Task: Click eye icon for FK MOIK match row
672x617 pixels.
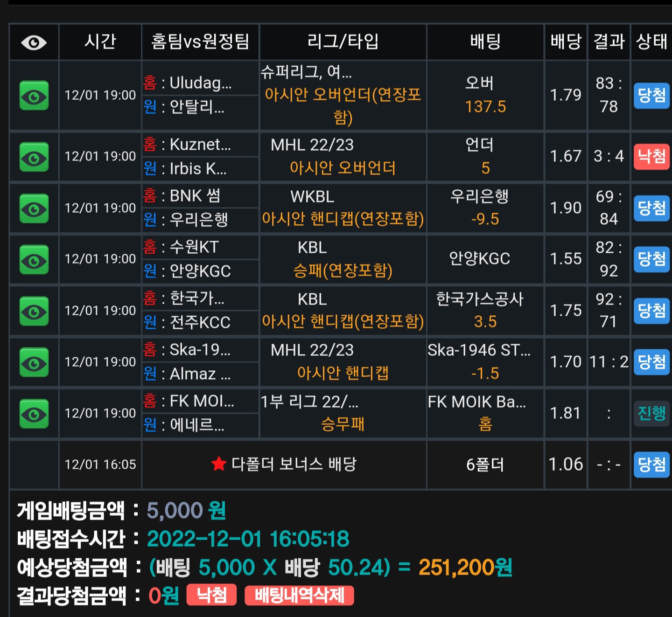Action: [x=34, y=414]
